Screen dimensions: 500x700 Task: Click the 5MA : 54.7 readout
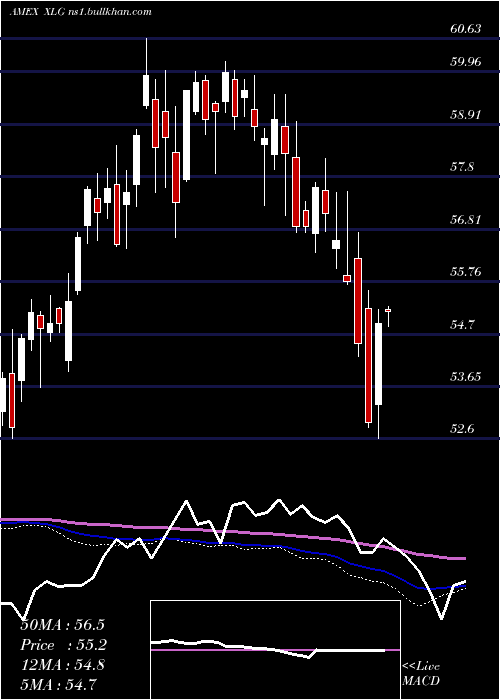(59, 684)
